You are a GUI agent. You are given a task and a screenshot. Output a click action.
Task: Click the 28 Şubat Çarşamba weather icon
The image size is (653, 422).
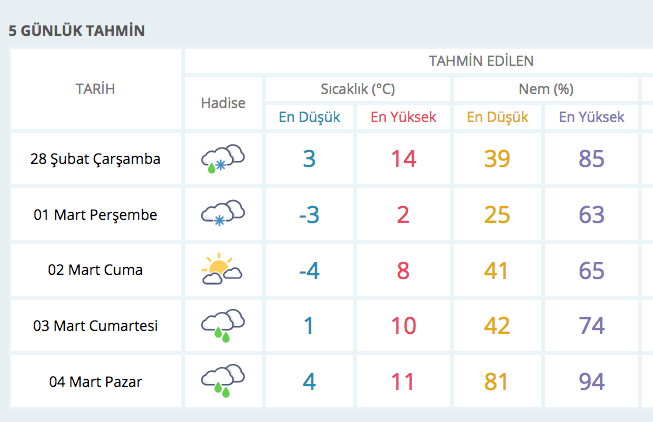(x=223, y=158)
